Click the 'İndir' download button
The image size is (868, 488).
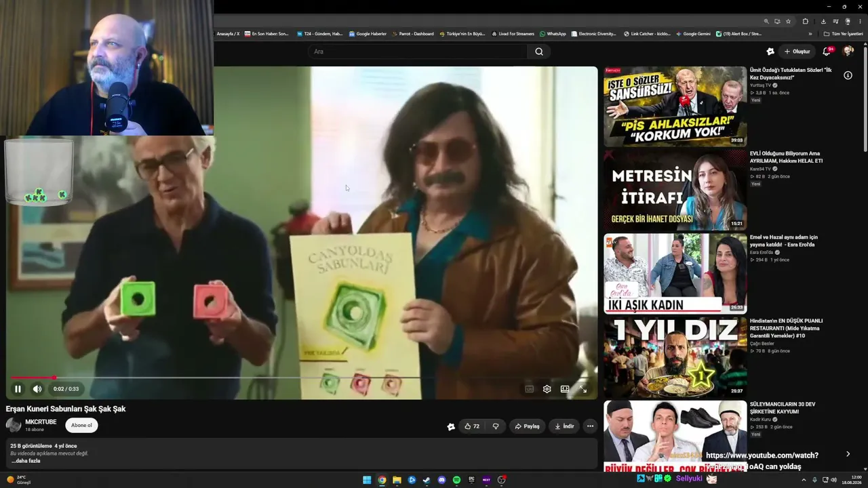pyautogui.click(x=564, y=426)
